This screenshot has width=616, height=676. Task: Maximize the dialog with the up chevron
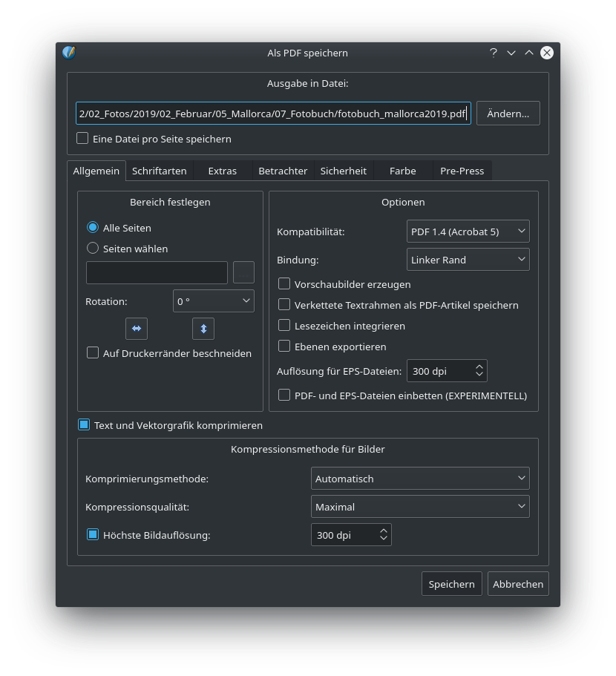point(529,53)
